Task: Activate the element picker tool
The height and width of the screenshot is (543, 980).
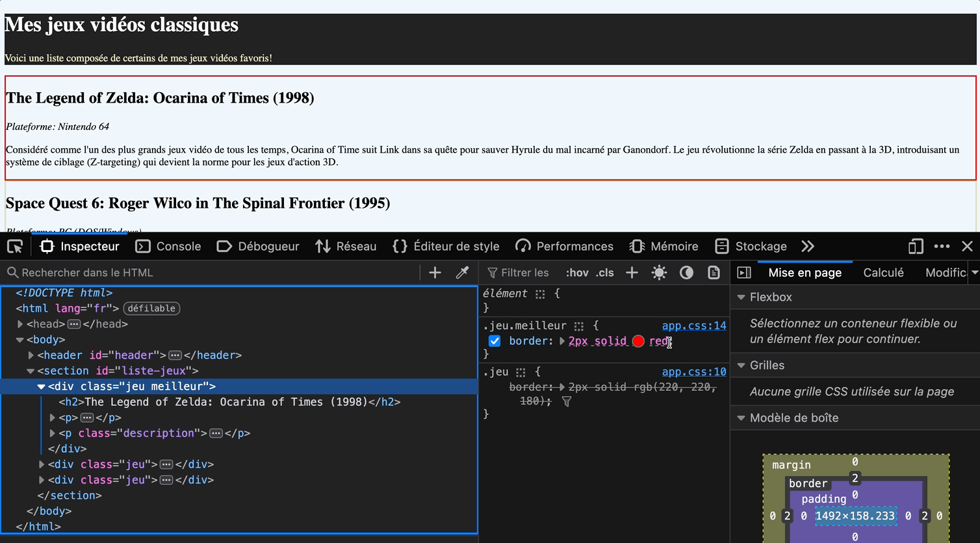Action: tap(15, 246)
